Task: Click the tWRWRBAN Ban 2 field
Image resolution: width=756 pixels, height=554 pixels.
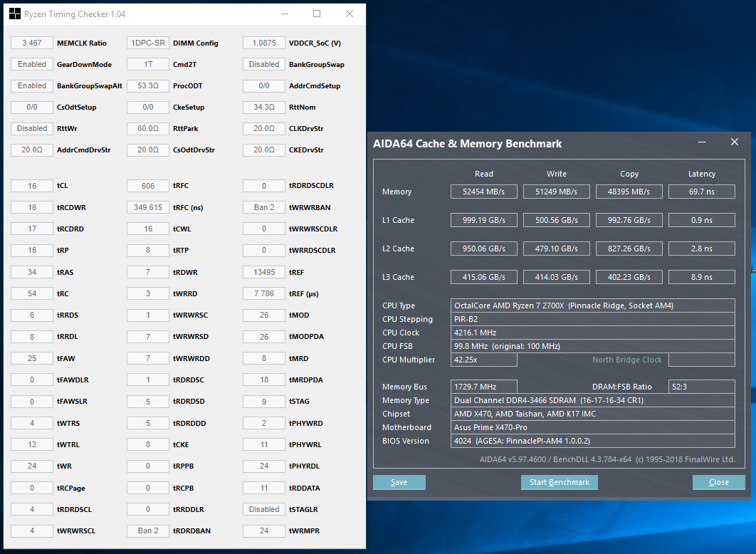Action: [264, 207]
